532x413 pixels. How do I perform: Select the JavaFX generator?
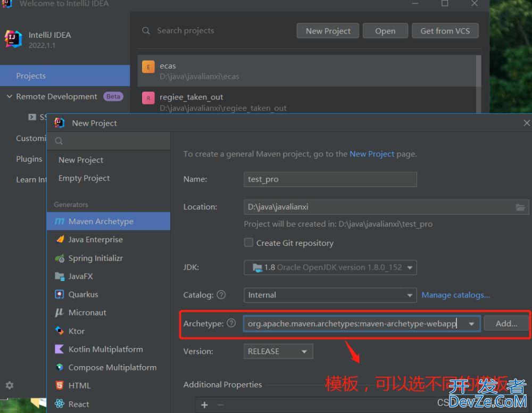point(108,276)
